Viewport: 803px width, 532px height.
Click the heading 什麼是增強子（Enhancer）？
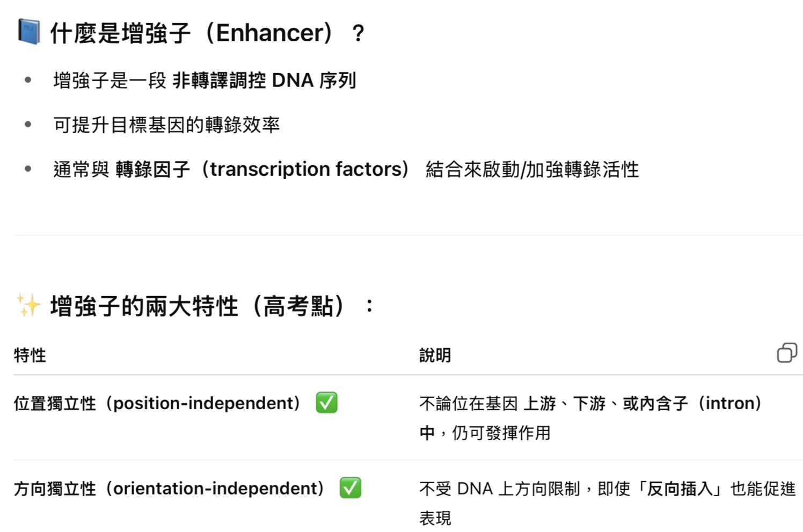tap(207, 33)
